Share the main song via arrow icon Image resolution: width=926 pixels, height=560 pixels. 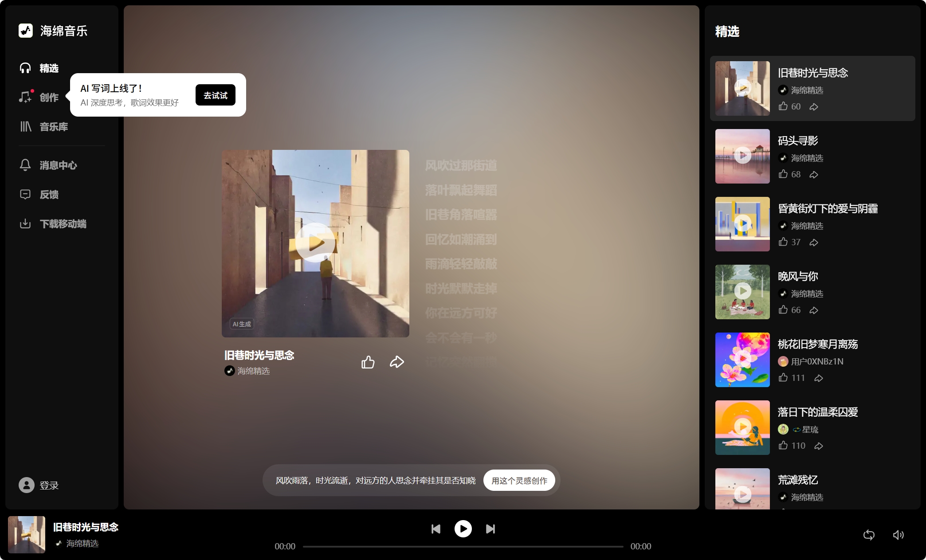[x=397, y=362]
